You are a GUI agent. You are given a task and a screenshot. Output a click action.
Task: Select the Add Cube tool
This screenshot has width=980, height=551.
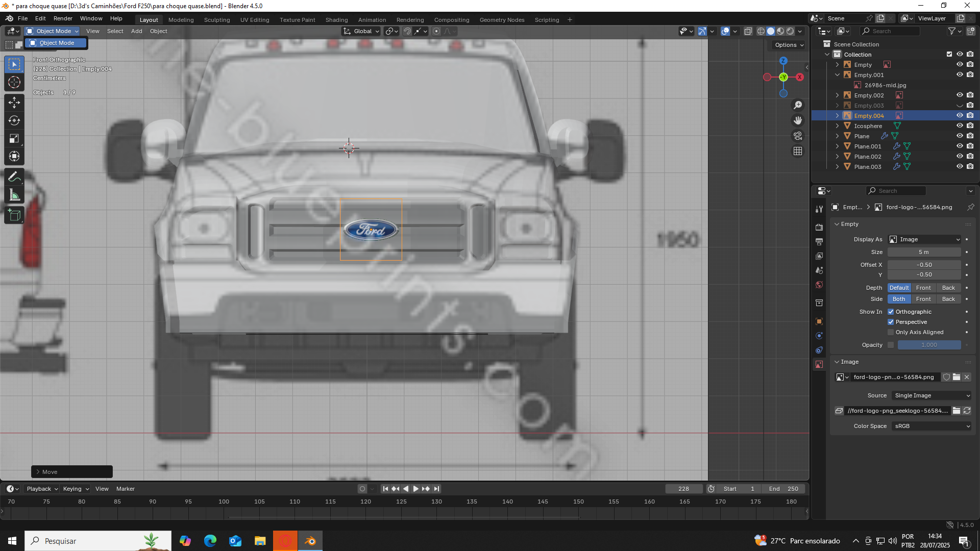[14, 215]
